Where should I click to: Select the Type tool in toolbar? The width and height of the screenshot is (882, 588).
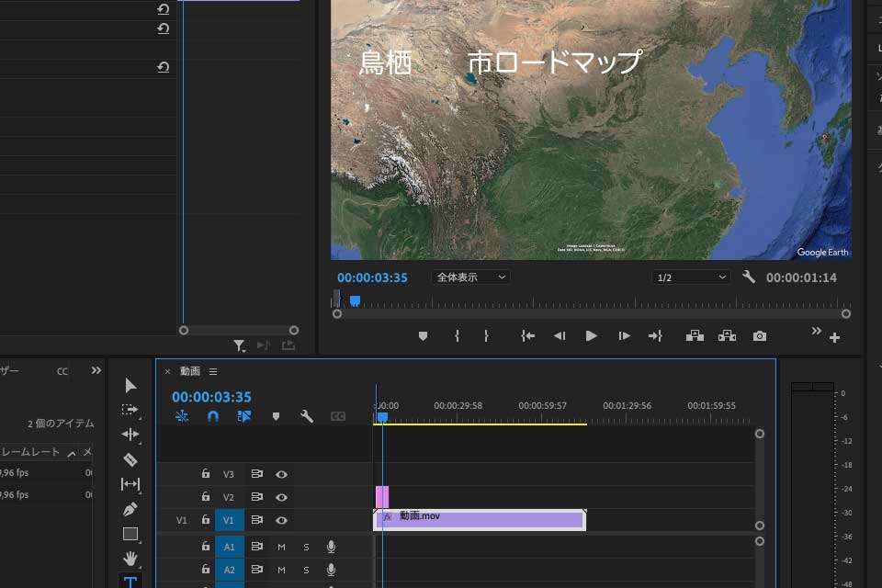click(x=130, y=582)
